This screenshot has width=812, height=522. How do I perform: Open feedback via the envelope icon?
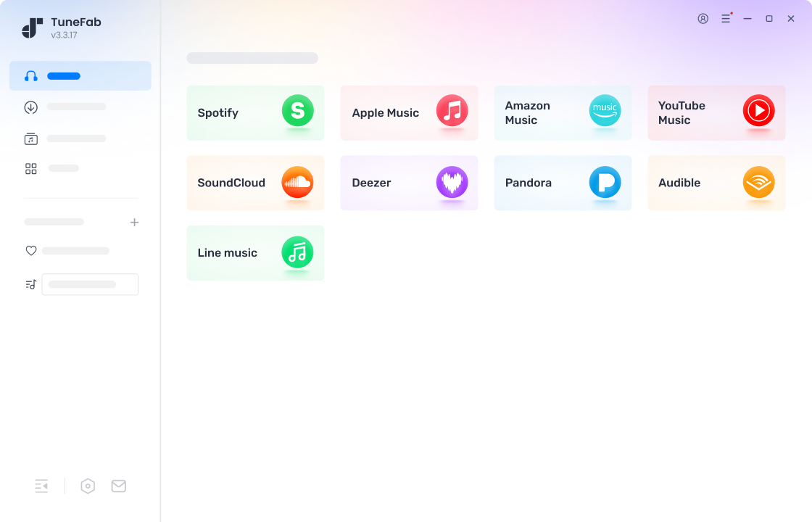click(x=118, y=486)
